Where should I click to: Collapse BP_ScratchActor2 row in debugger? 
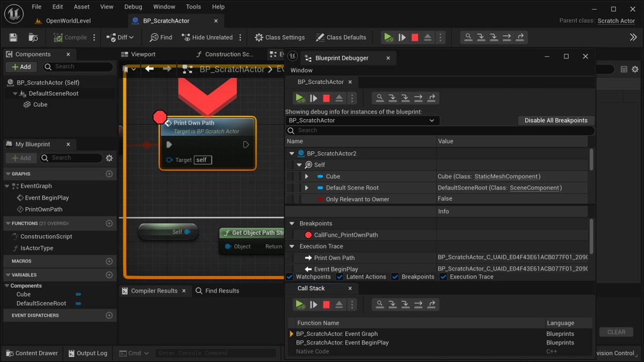pyautogui.click(x=292, y=153)
